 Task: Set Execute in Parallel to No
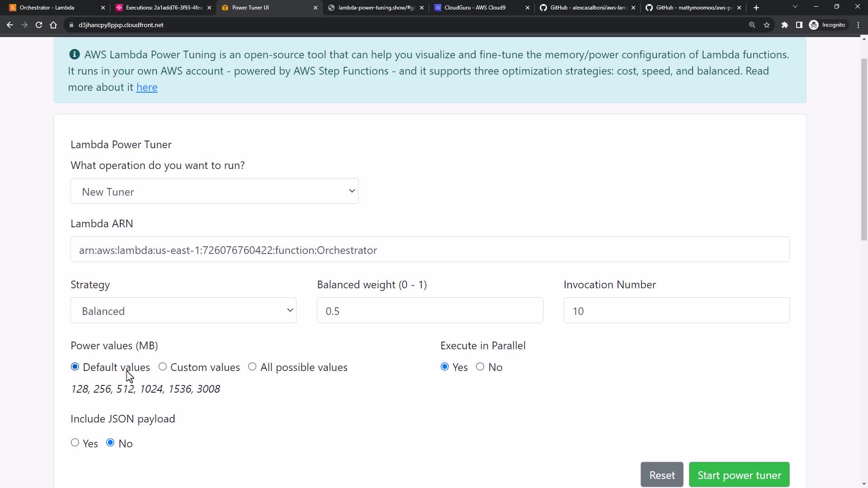click(x=480, y=367)
